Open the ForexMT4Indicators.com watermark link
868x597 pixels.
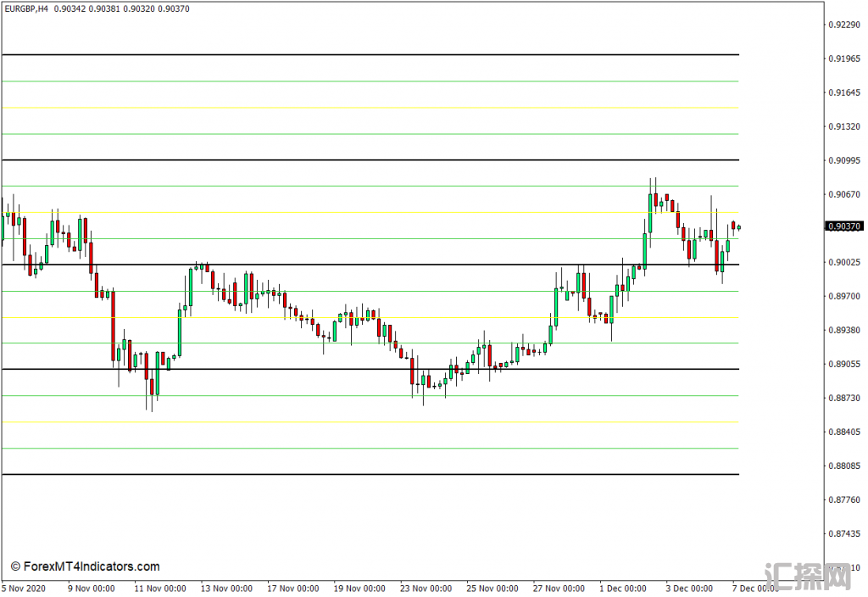click(85, 566)
